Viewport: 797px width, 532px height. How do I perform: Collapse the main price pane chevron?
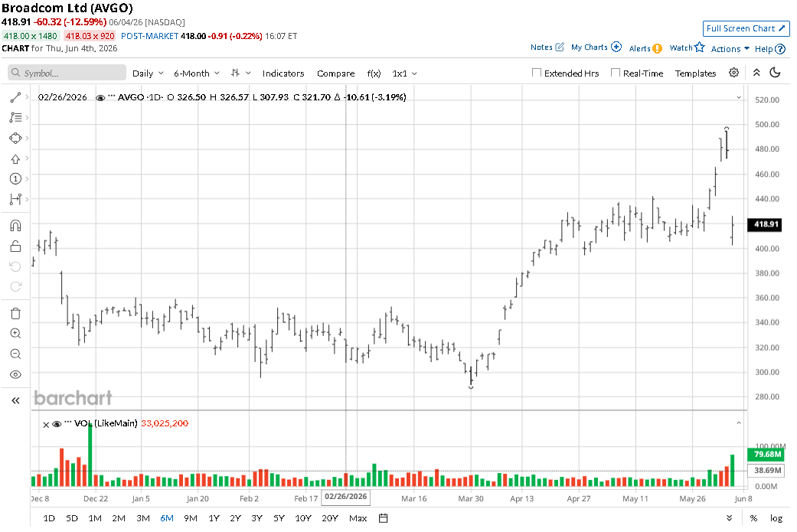(x=739, y=97)
